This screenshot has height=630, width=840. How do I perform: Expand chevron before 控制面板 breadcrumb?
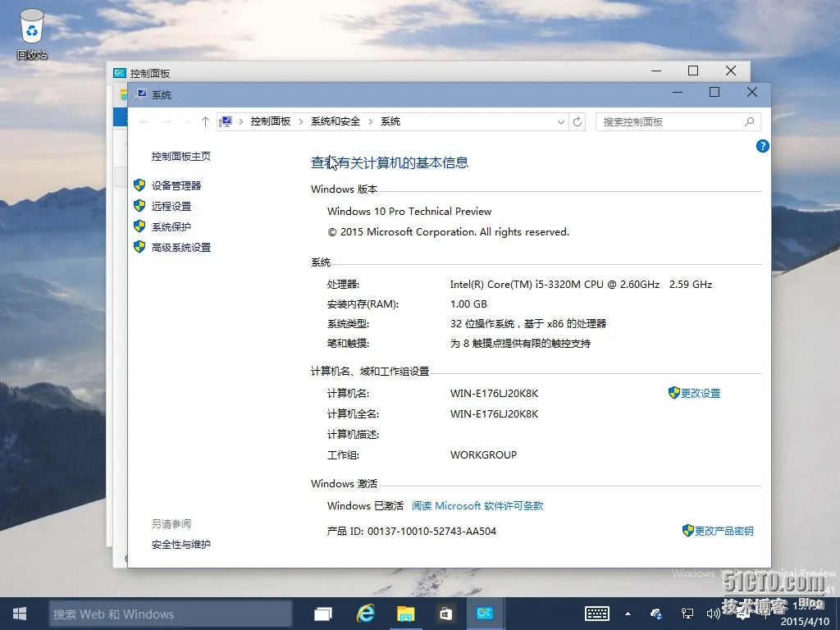241,121
